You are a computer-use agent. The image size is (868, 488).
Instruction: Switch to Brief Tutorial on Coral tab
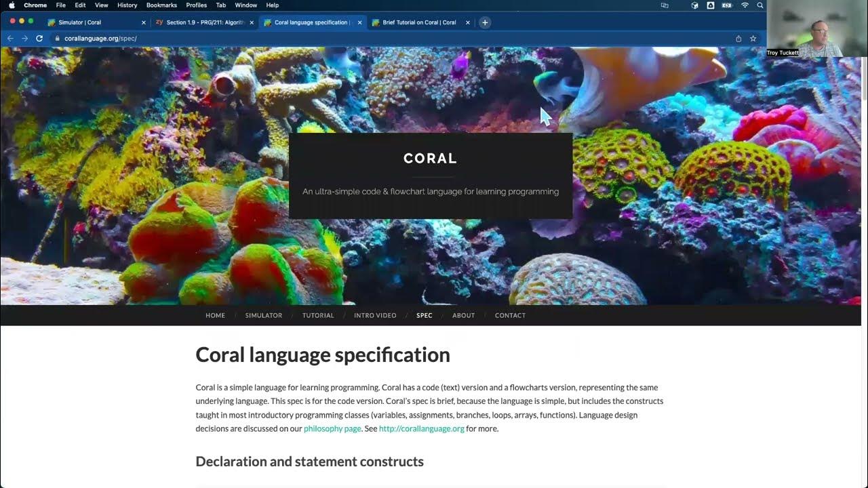[420, 22]
